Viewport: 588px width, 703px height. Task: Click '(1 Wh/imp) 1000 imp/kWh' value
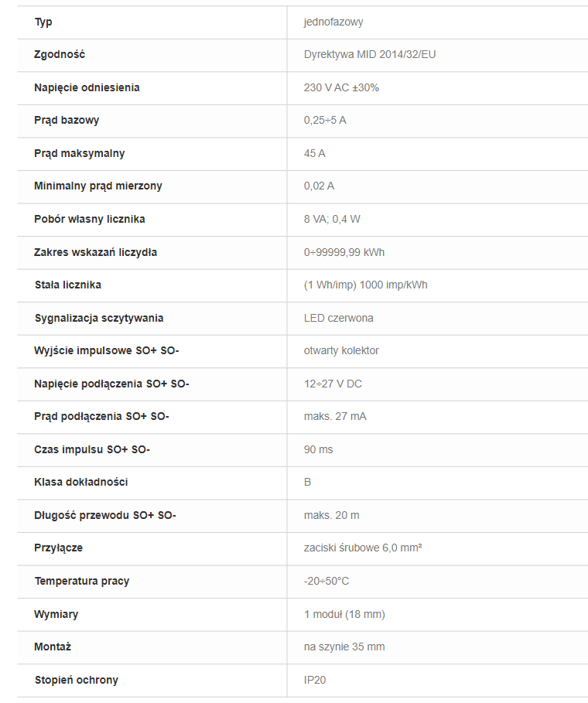coord(365,285)
